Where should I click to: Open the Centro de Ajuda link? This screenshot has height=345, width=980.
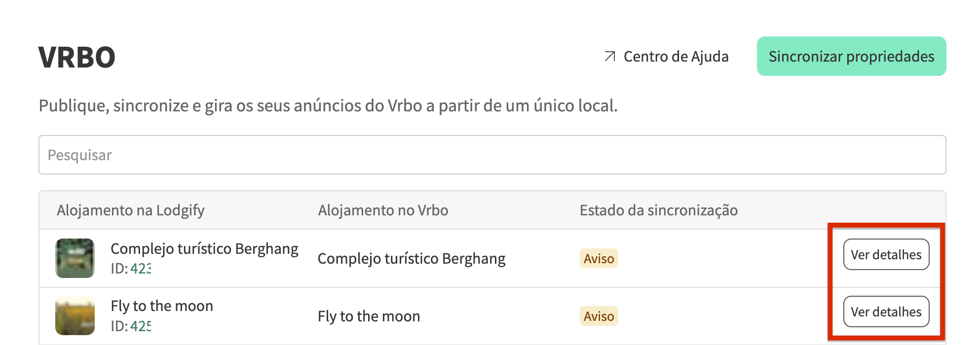tap(676, 57)
